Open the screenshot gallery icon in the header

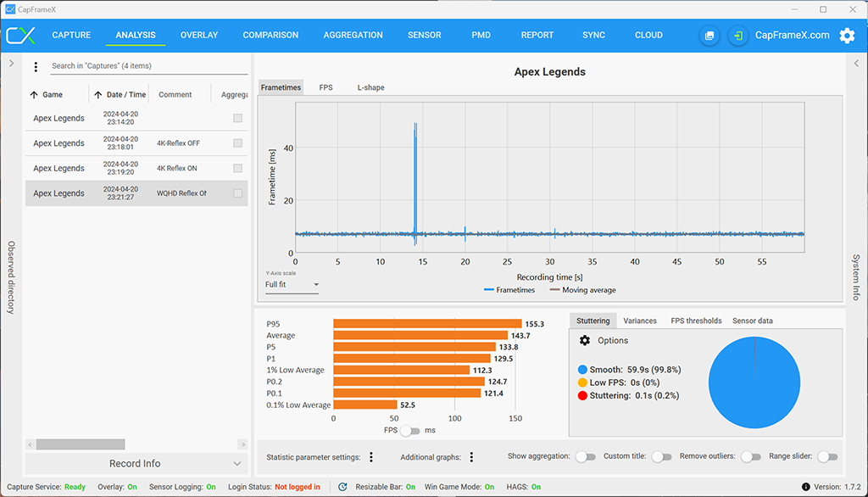(709, 36)
